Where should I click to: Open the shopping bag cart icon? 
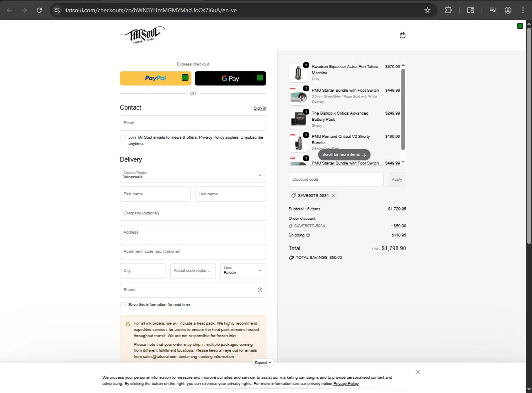click(403, 35)
